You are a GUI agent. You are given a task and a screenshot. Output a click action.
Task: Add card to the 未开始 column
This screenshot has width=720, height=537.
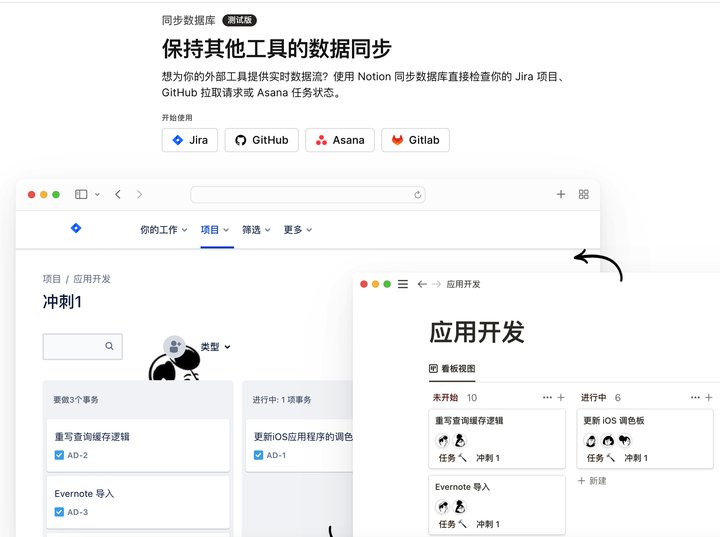click(561, 397)
